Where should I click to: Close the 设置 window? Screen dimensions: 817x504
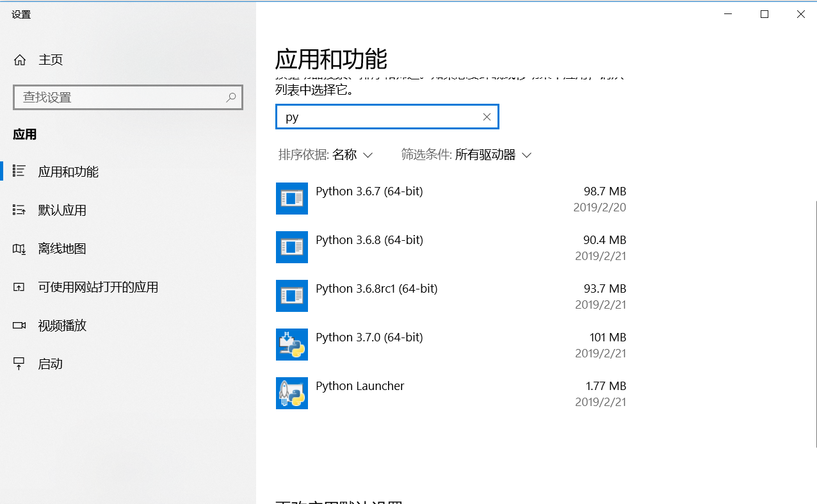pyautogui.click(x=800, y=14)
